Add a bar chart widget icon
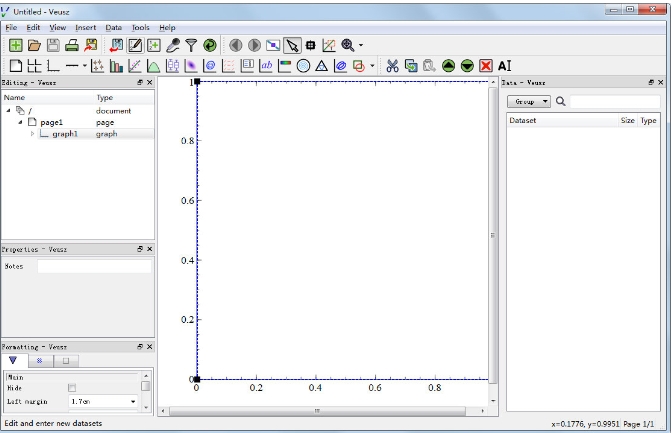The image size is (672, 433). coord(116,66)
